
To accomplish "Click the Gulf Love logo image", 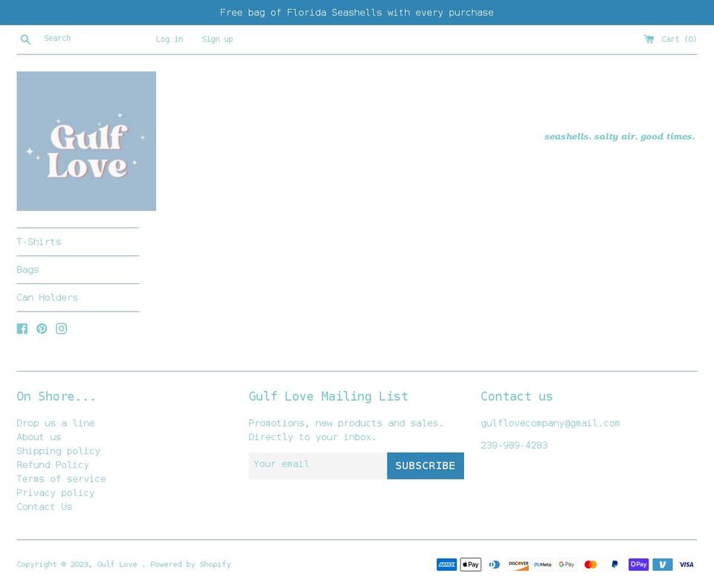I will pyautogui.click(x=86, y=140).
